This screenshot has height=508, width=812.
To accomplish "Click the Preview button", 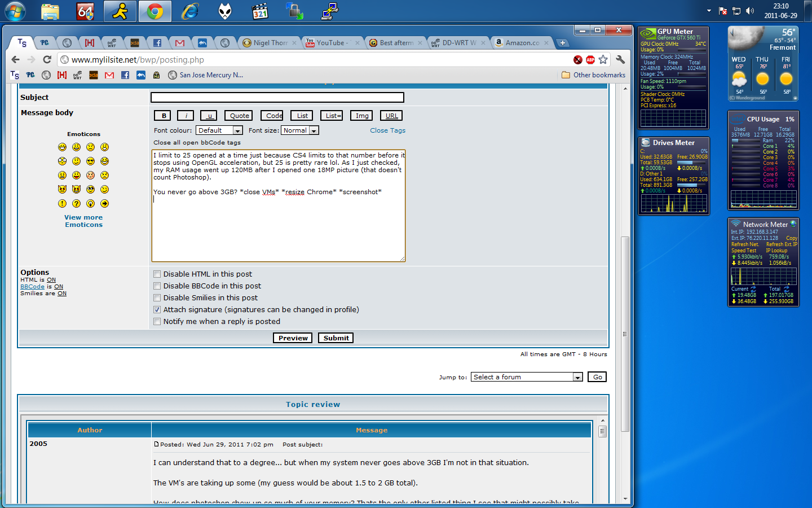I will tap(293, 338).
